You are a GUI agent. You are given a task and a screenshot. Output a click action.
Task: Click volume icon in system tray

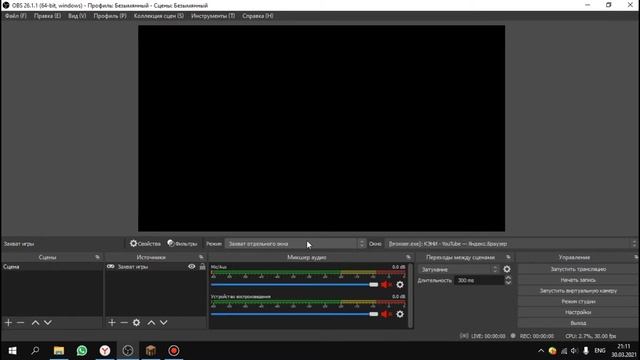pos(575,351)
